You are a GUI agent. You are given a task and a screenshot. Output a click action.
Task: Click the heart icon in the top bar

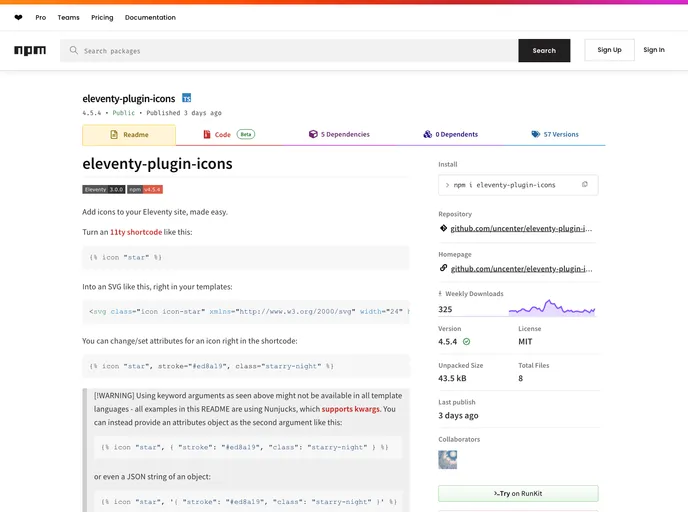coord(18,18)
